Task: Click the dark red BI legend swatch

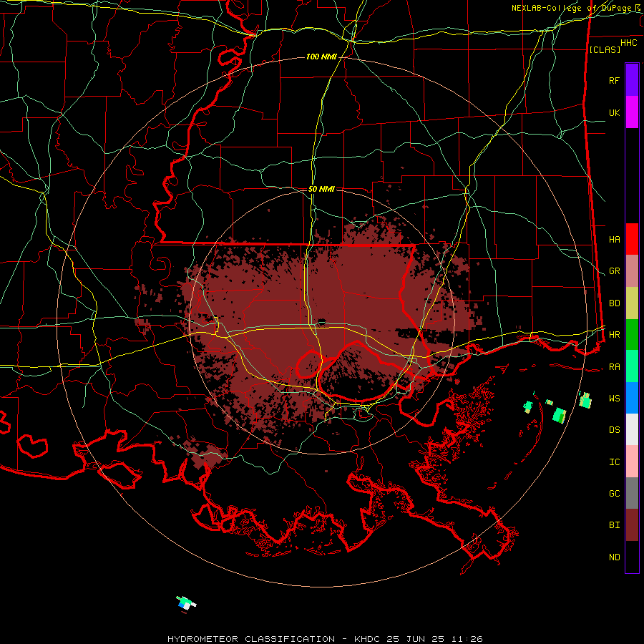Action: 632,525
